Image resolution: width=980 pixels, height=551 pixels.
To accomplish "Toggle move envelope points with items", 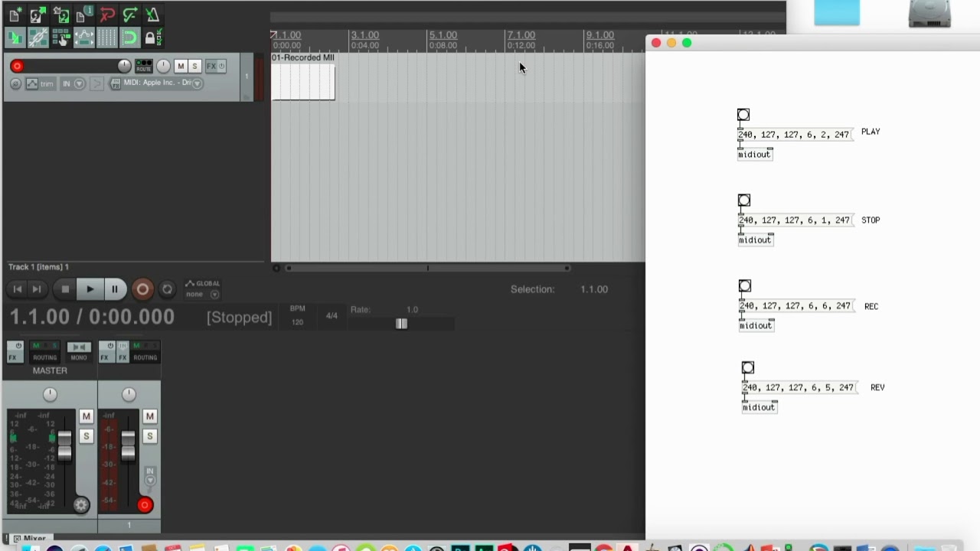I will point(83,37).
